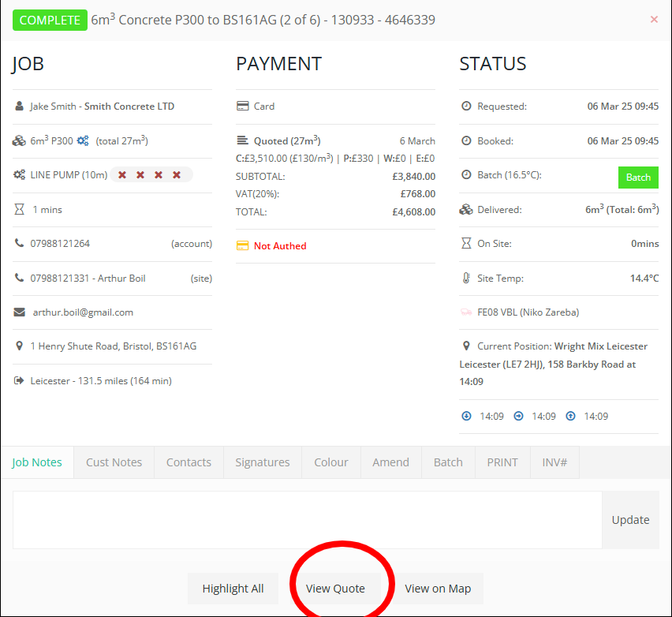Viewport: 672px width, 617px height.
Task: Click the second red X after LINE PUMP
Action: (140, 175)
